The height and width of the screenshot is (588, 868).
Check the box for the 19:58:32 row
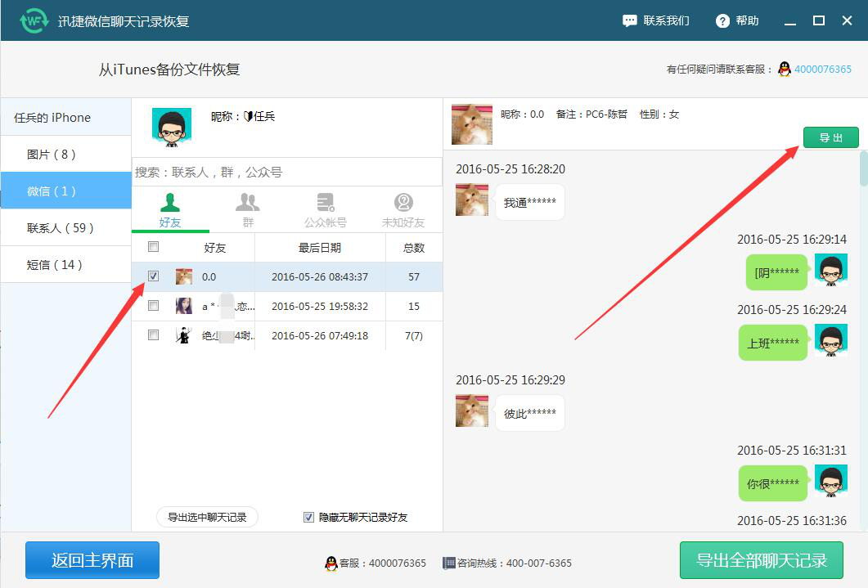(x=153, y=305)
